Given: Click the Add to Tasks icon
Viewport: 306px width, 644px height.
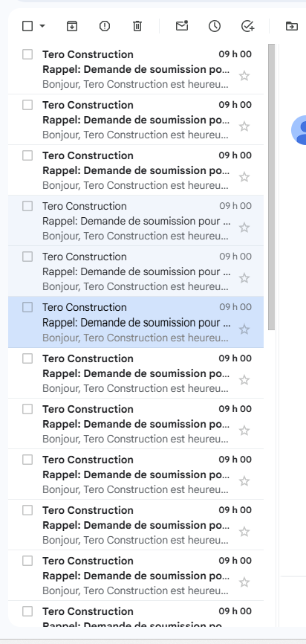Looking at the screenshot, I should pyautogui.click(x=248, y=26).
